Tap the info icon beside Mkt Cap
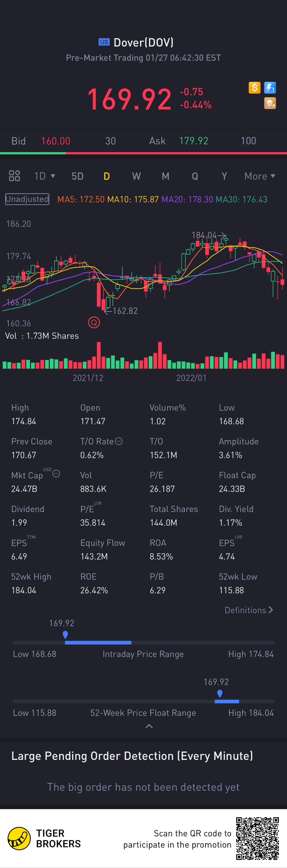The width and height of the screenshot is (287, 868). click(56, 474)
